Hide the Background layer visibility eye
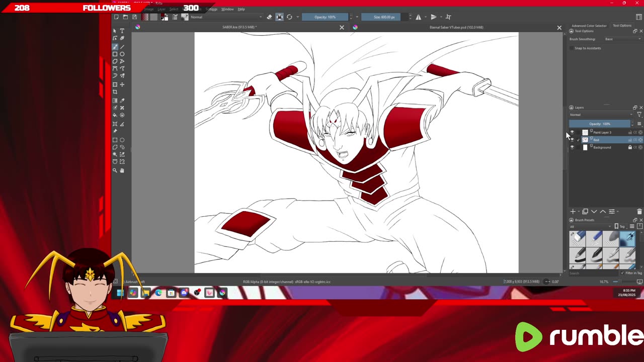This screenshot has width=644, height=362. 572,147
